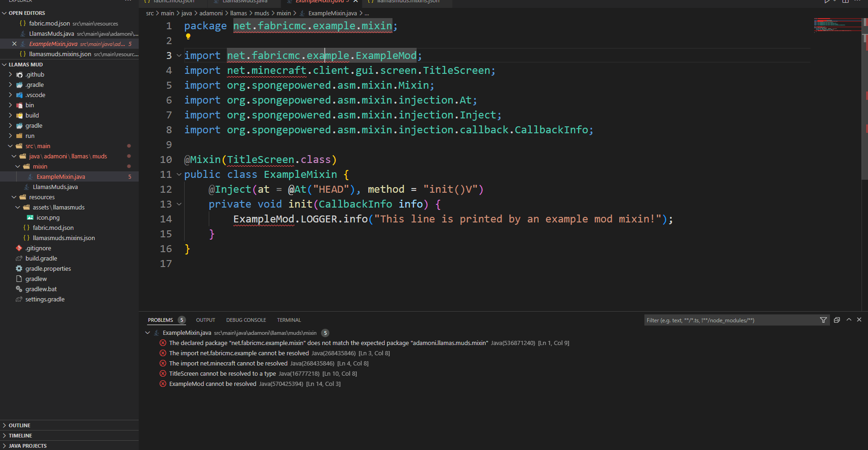The height and width of the screenshot is (450, 868).
Task: Click the adamoni breadcrumb segment
Action: click(211, 13)
